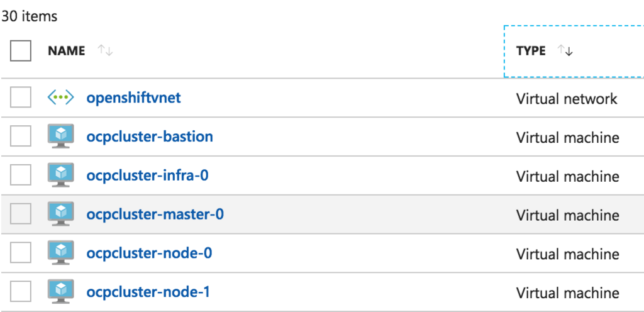644x312 pixels.
Task: Select the ocpcluster-bastion row checkbox
Action: pyautogui.click(x=21, y=136)
